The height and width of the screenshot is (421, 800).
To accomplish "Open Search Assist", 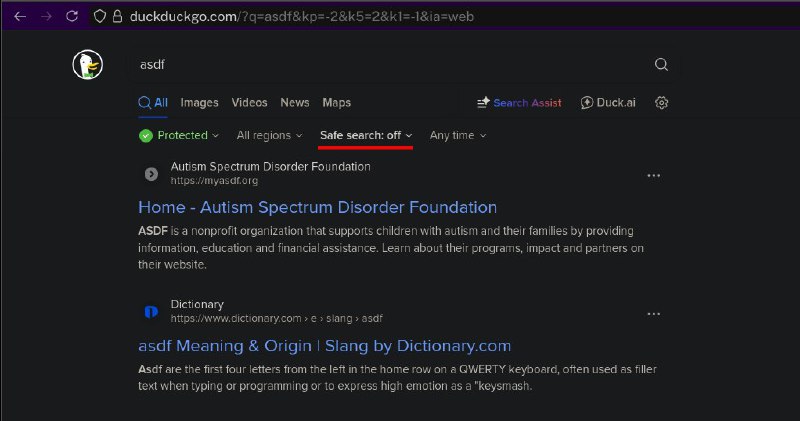I will [x=519, y=103].
